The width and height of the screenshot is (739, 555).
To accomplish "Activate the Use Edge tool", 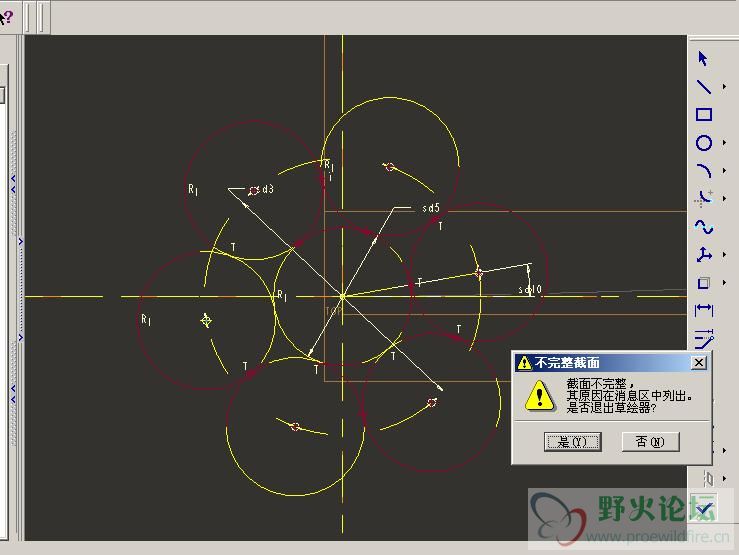I will pos(704,283).
